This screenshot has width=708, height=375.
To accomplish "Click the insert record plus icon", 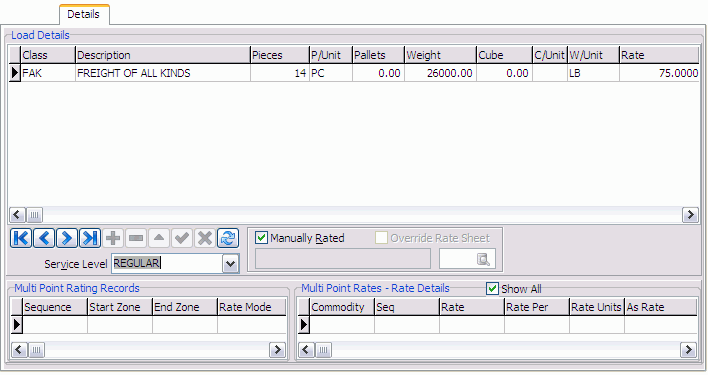I will coord(113,238).
